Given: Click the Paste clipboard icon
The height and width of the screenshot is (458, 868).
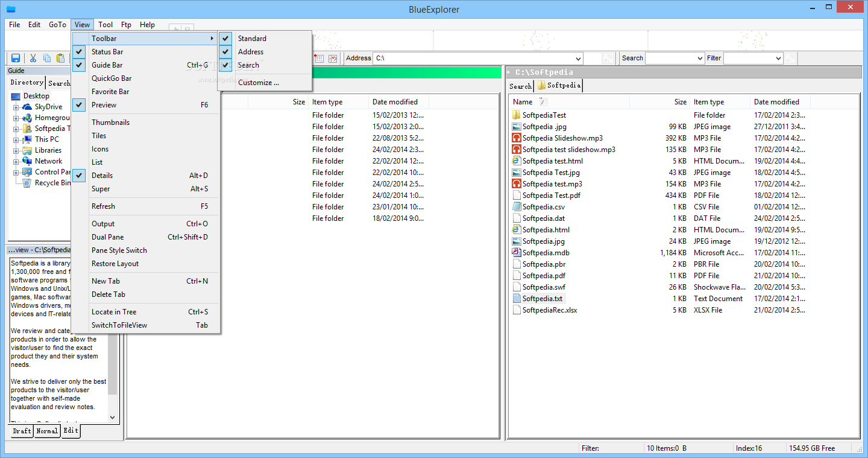Looking at the screenshot, I should 60,58.
